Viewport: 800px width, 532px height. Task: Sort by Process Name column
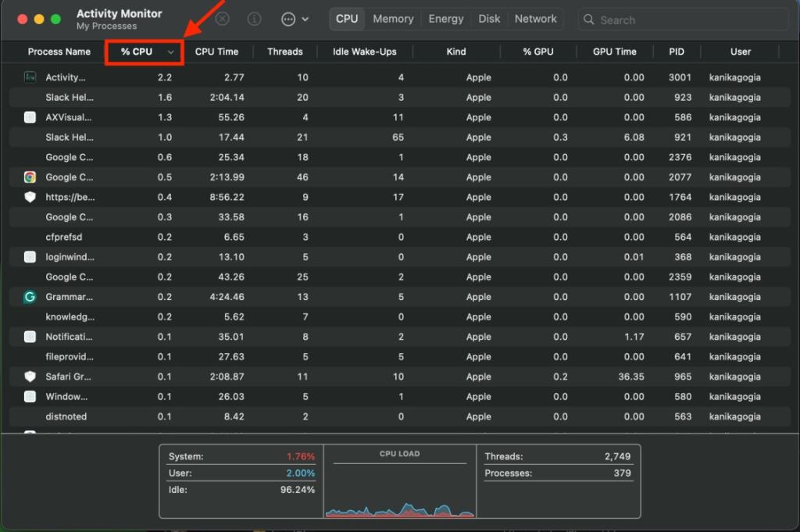tap(59, 52)
